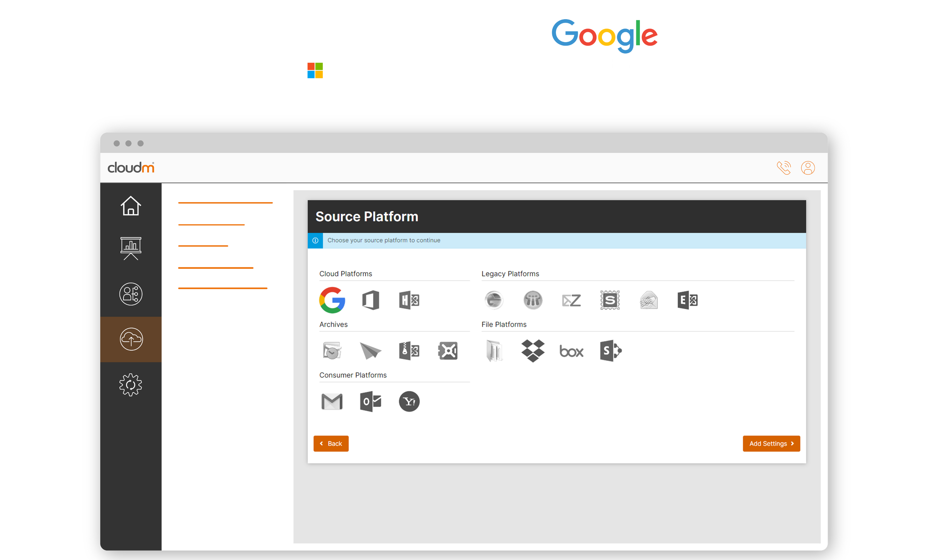Image resolution: width=934 pixels, height=560 pixels.
Task: Choose the Lotus Notes legacy icon
Action: tap(533, 300)
